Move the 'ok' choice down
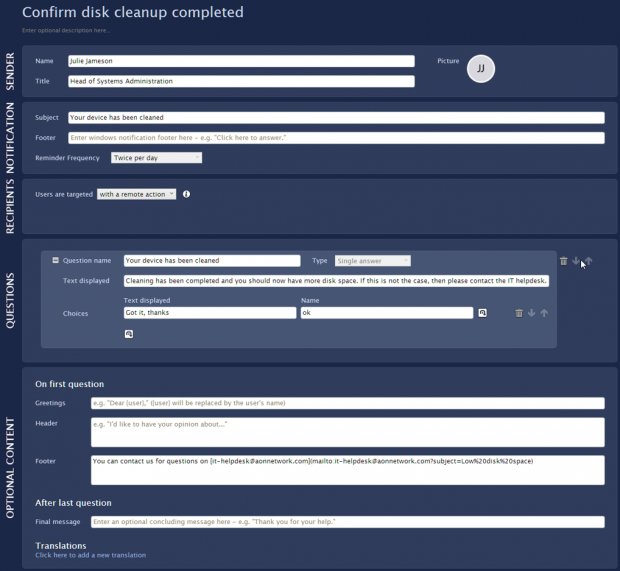This screenshot has height=571, width=620. click(531, 313)
